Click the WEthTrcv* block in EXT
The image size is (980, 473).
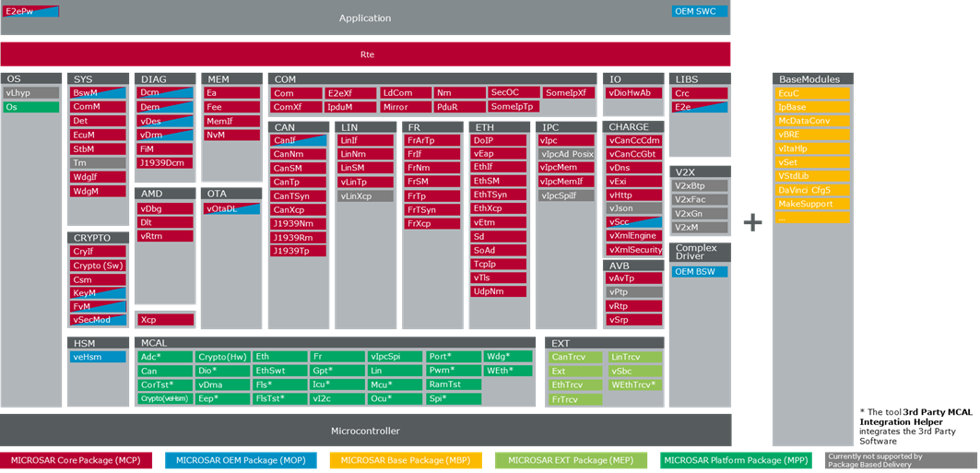[x=635, y=384]
